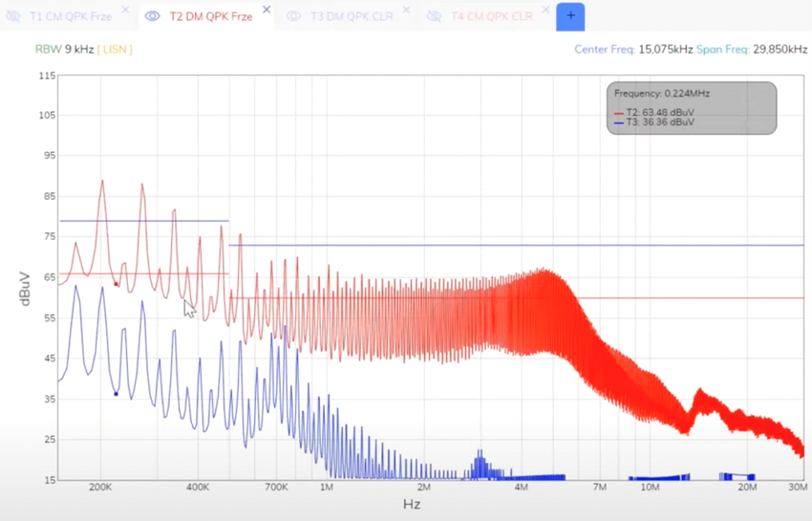This screenshot has width=812, height=521.
Task: Close the T3 DM QPK CLR trace tab
Action: coord(407,10)
